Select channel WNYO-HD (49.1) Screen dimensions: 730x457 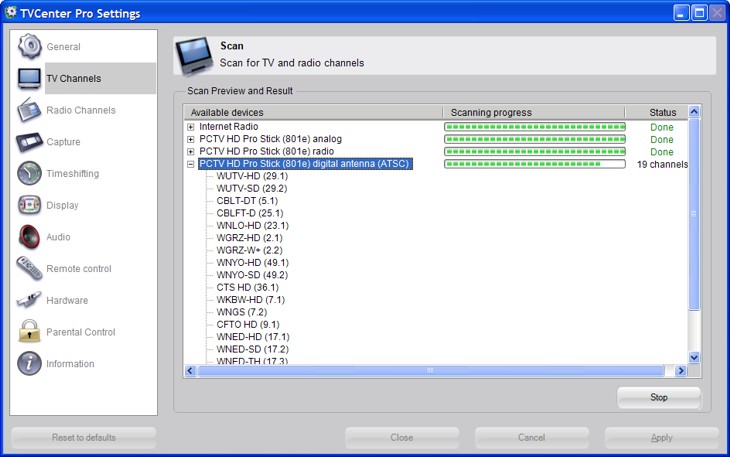[x=253, y=262]
